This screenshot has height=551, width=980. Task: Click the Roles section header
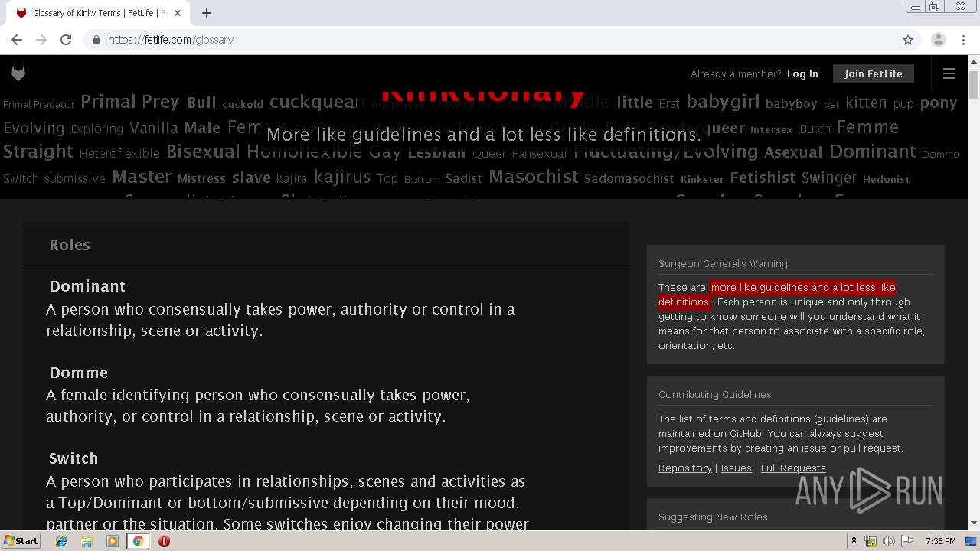pyautogui.click(x=70, y=245)
